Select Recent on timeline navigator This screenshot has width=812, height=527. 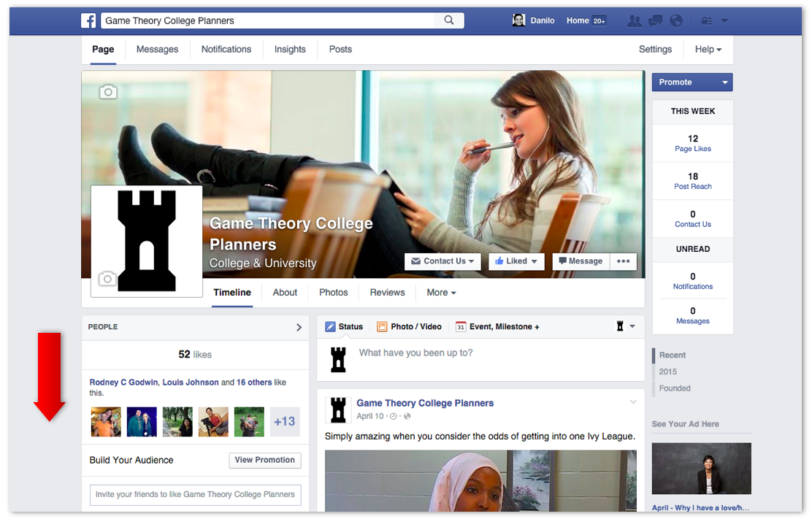click(x=673, y=355)
